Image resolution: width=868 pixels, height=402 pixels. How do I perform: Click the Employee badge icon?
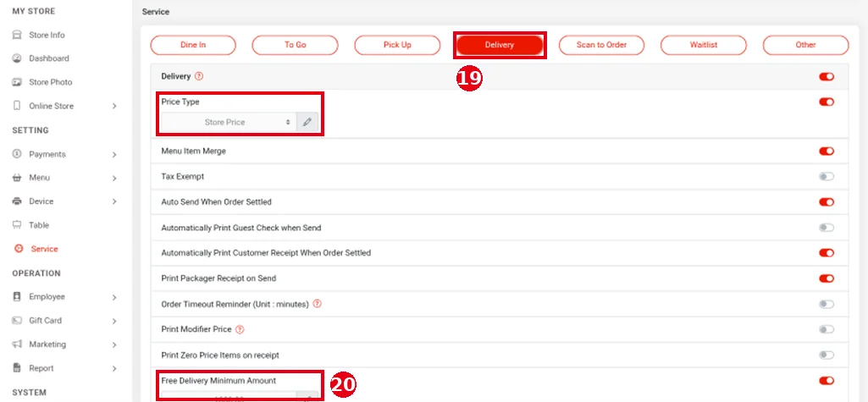[x=17, y=296]
